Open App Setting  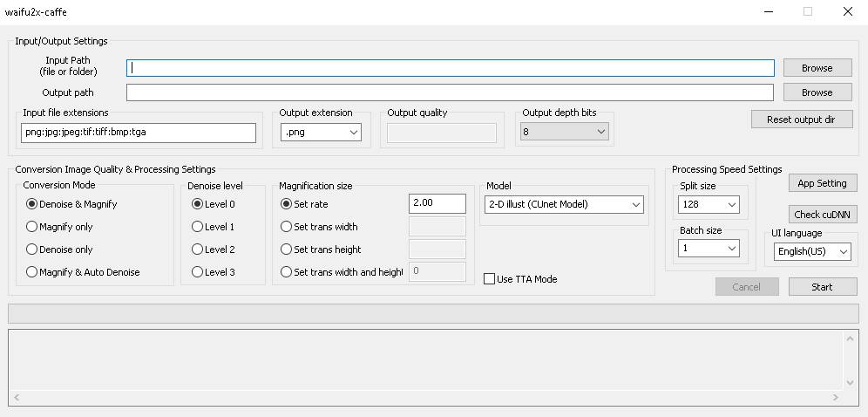(x=823, y=183)
